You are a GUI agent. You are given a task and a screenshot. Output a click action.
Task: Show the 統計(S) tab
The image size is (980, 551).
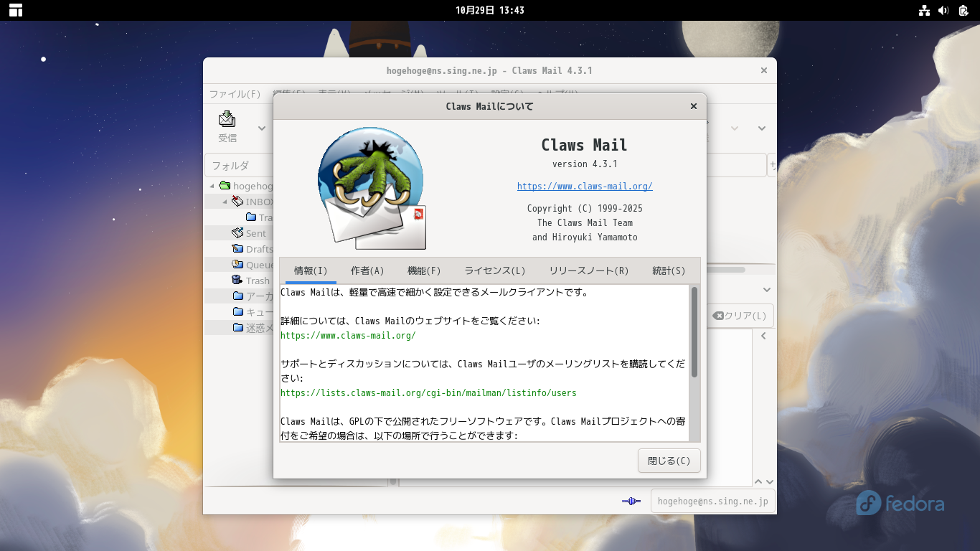pos(669,270)
